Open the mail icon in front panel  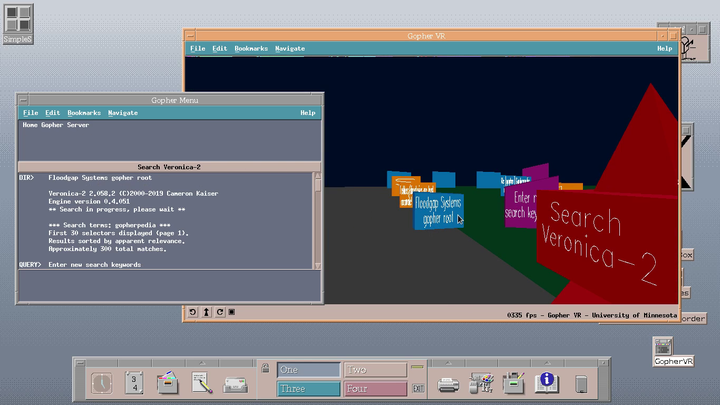pos(235,382)
